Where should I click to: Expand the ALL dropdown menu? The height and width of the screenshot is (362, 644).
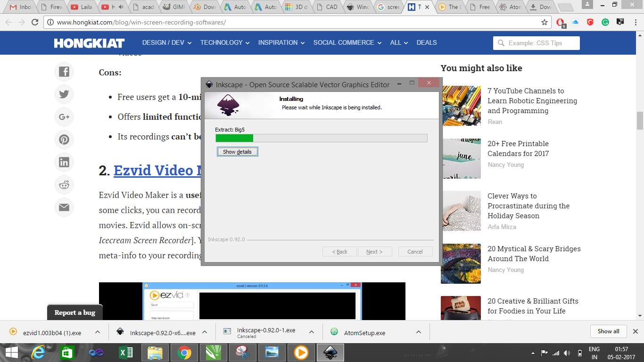click(x=399, y=42)
